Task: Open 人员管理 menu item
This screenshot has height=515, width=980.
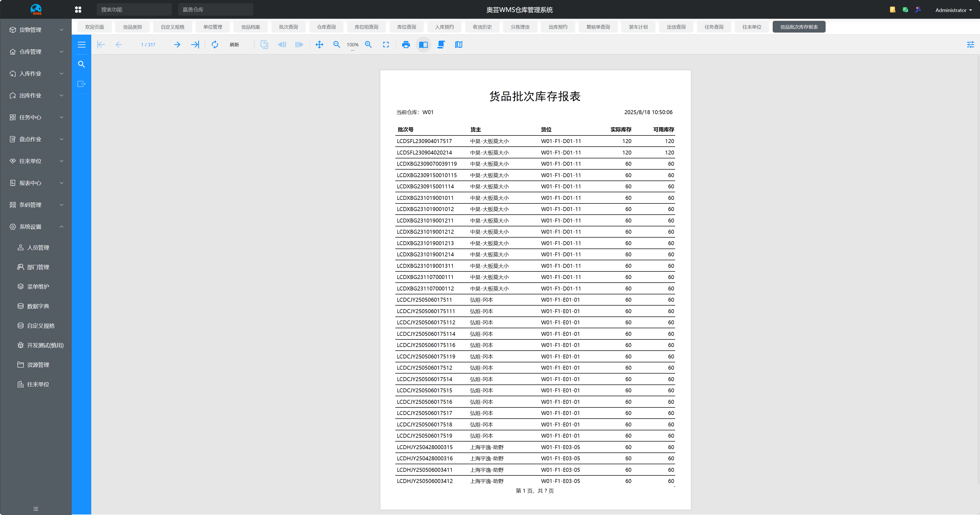Action: coord(38,247)
